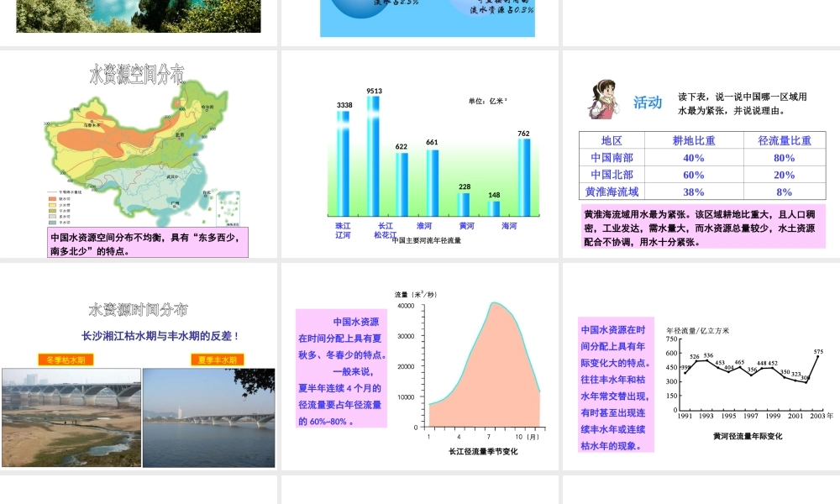Click the 60% cell for 中国北部
Image resolution: width=840 pixels, height=504 pixels.
pyautogui.click(x=694, y=175)
